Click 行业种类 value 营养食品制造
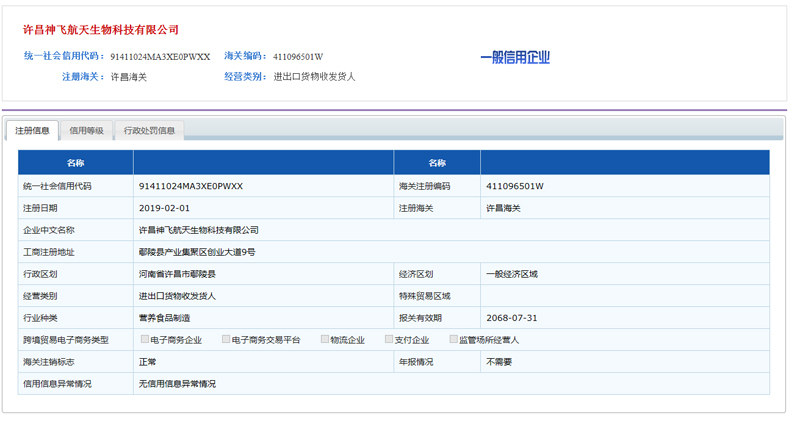This screenshot has height=421, width=800. pyautogui.click(x=164, y=318)
